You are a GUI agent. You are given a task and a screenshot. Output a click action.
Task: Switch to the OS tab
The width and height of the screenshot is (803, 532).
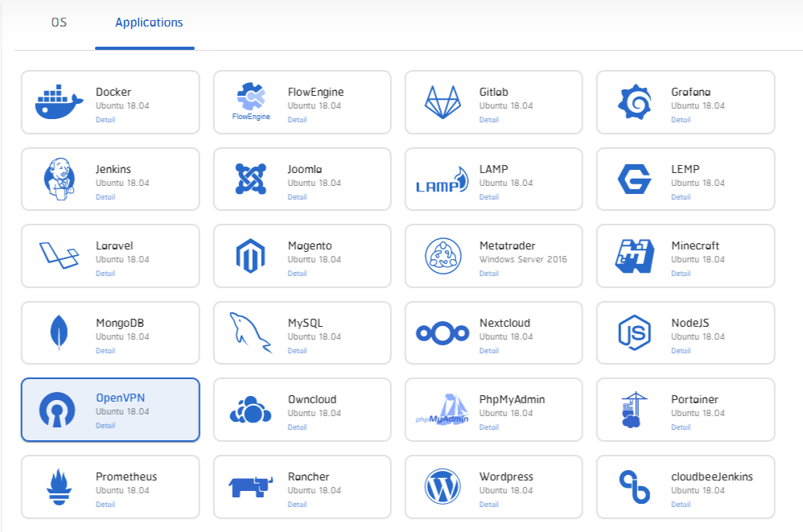pos(58,23)
